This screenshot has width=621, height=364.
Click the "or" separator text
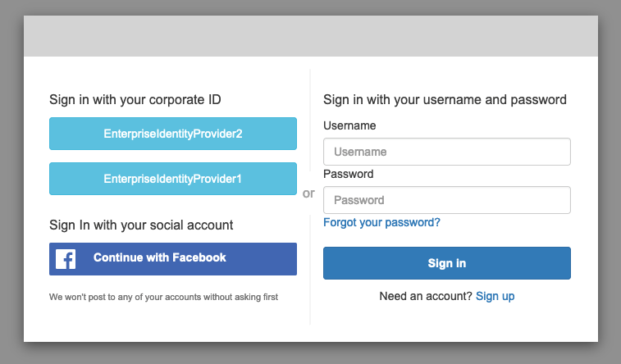point(308,193)
